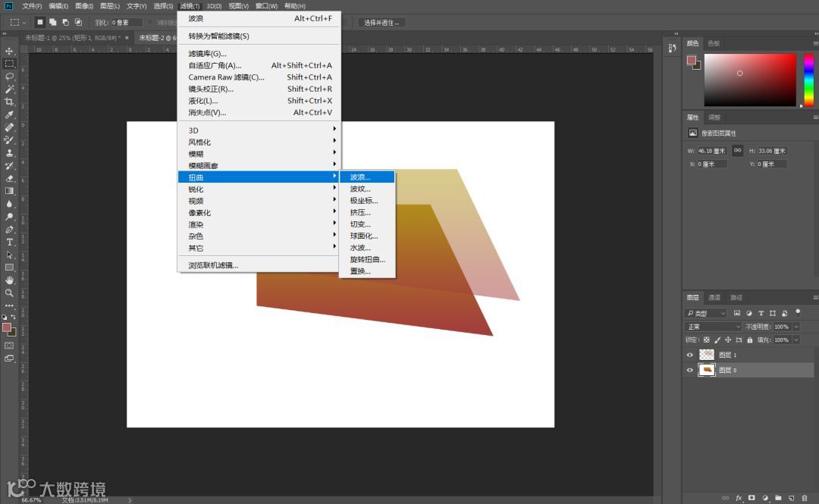Switch to the 通道 tab
819x504 pixels.
pos(714,297)
